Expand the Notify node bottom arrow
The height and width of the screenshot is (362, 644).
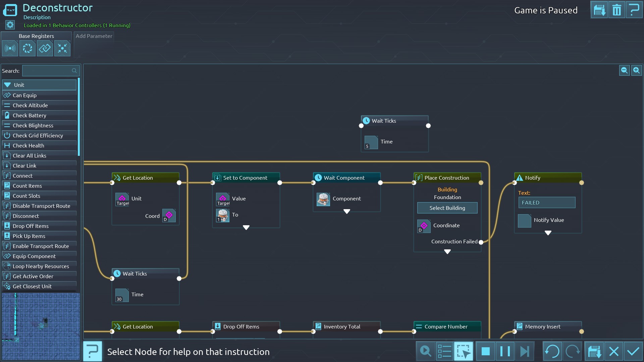click(548, 233)
